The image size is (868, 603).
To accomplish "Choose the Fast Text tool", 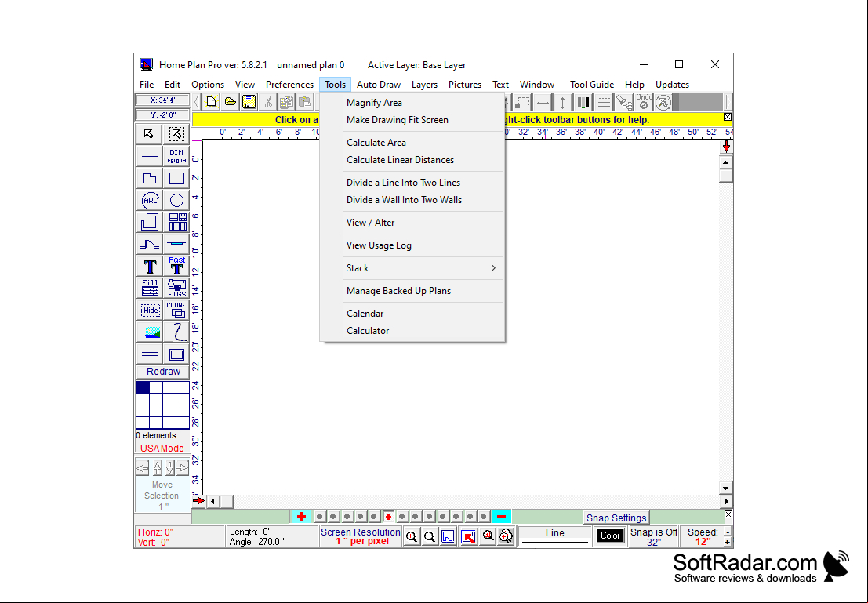I will click(176, 267).
